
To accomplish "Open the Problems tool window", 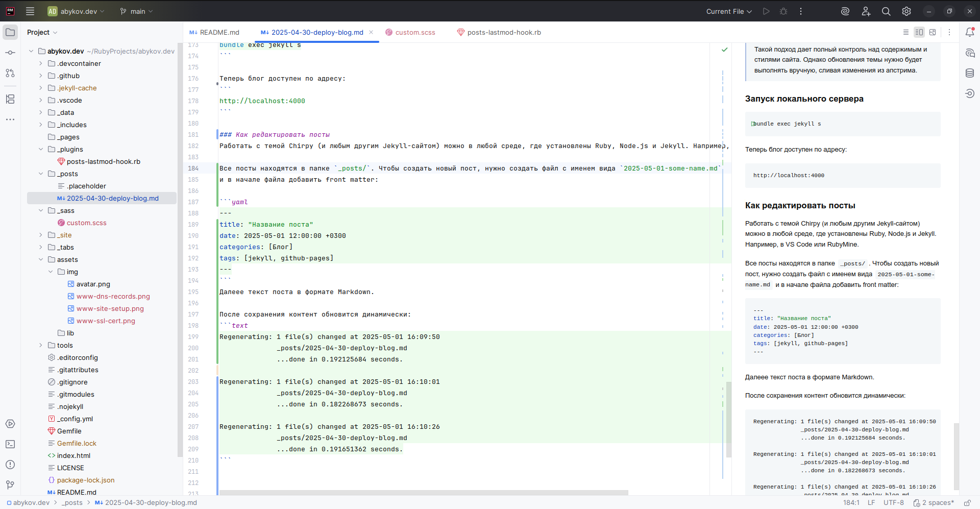I will [x=10, y=465].
